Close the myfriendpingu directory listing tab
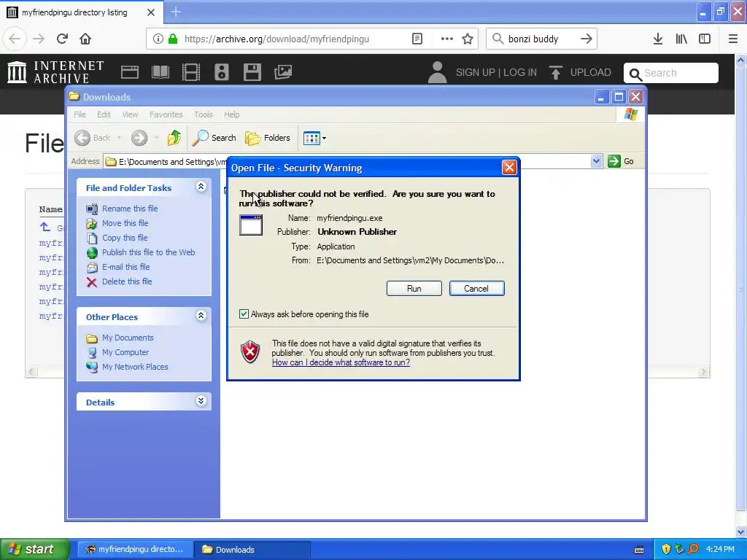 [151, 12]
